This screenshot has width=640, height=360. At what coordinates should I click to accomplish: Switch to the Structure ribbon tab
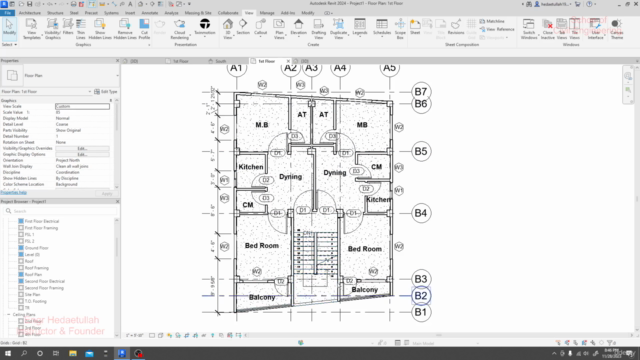click(x=55, y=13)
